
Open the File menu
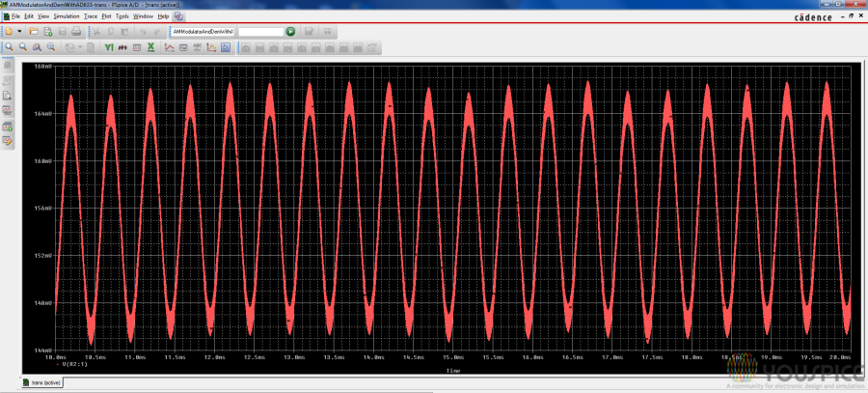(16, 16)
